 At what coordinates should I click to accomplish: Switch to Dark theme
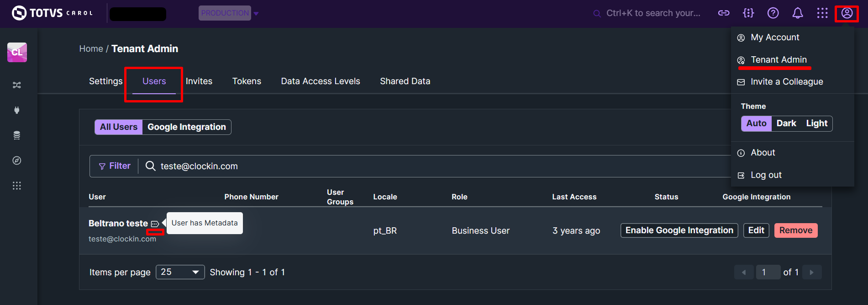click(x=786, y=123)
